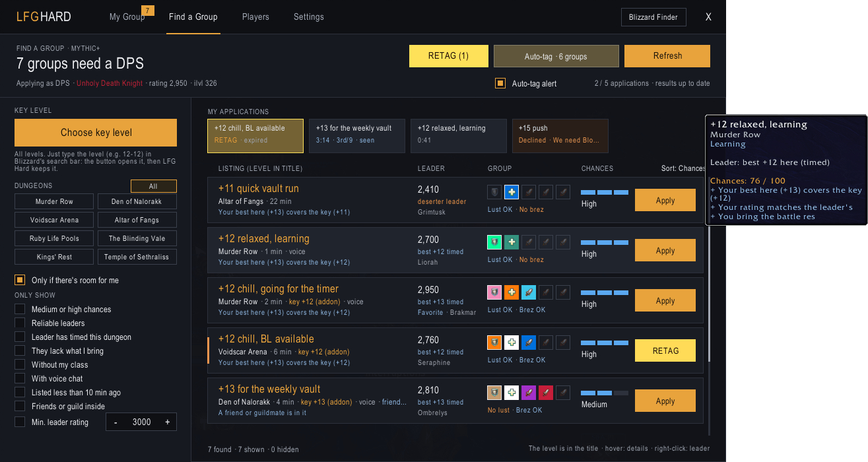Screen dimensions: 868x462
Task: Tick the With voice chat checkbox
Action: point(20,378)
